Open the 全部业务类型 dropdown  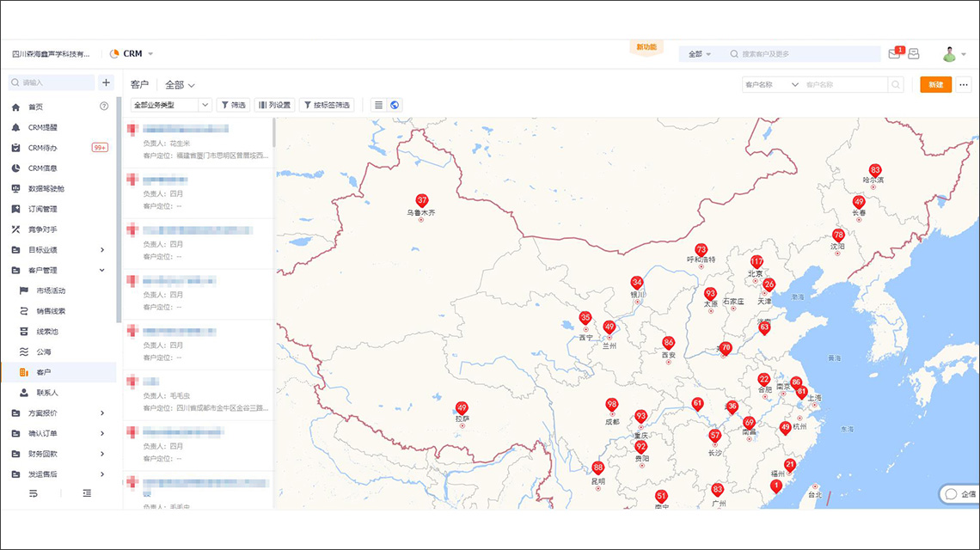(170, 105)
